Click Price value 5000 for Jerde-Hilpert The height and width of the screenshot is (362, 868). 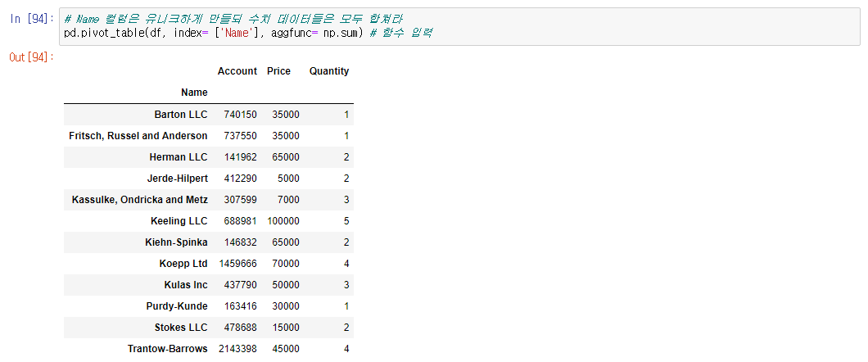[288, 179]
